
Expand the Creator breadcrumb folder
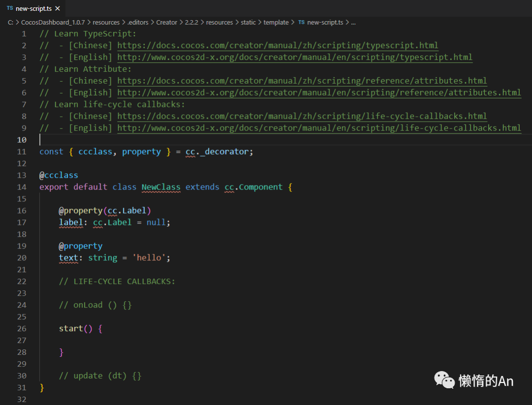pyautogui.click(x=166, y=22)
